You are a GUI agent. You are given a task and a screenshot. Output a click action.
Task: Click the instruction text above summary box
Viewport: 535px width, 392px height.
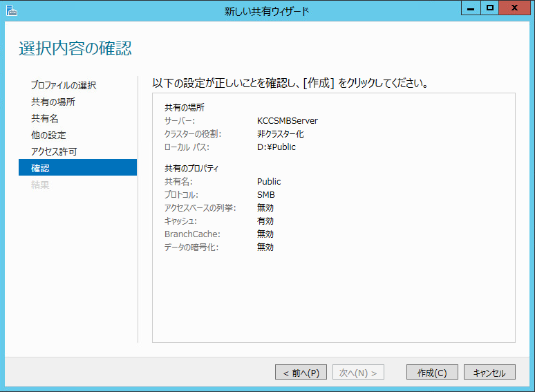(x=290, y=83)
